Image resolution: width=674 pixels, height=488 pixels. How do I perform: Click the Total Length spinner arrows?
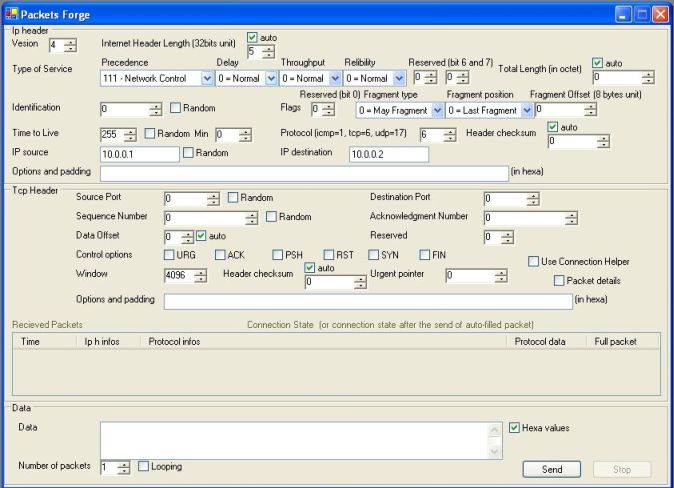(648, 78)
